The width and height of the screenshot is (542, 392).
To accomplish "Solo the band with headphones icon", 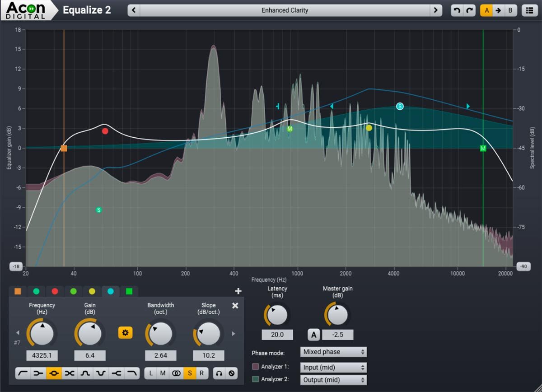I will [219, 373].
